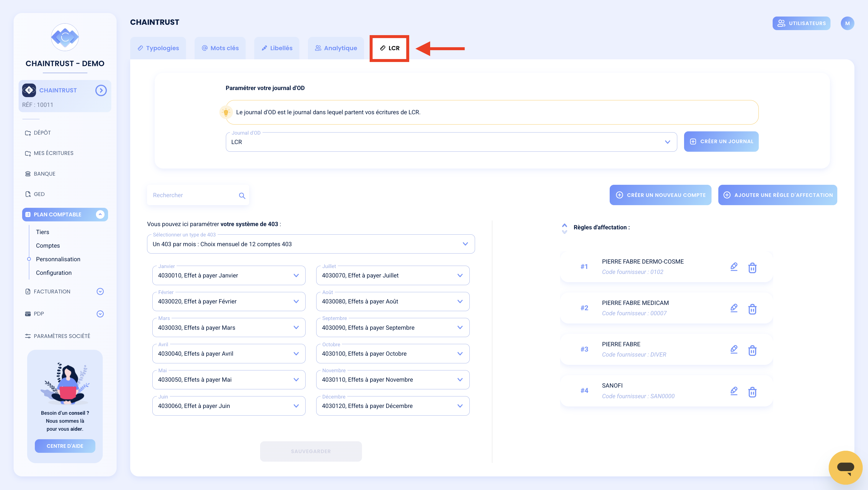This screenshot has width=868, height=490.
Task: Open the 403 type selector dropdown
Action: point(311,244)
